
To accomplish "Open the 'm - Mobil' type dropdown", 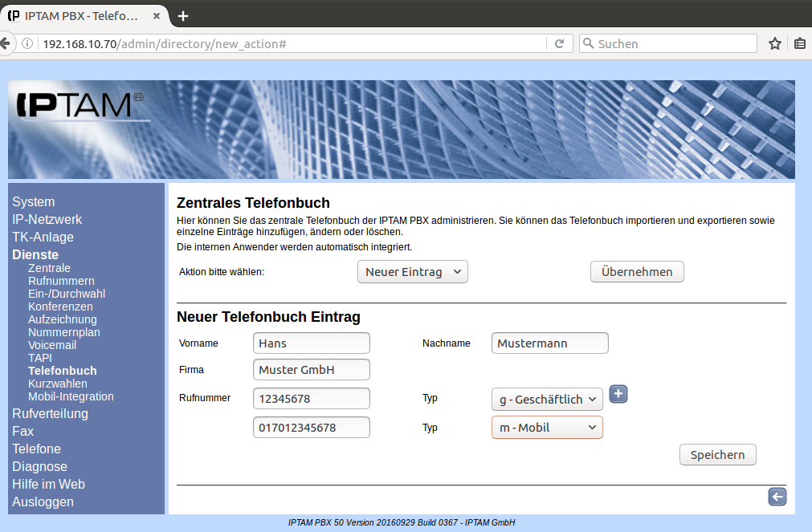I will point(546,428).
